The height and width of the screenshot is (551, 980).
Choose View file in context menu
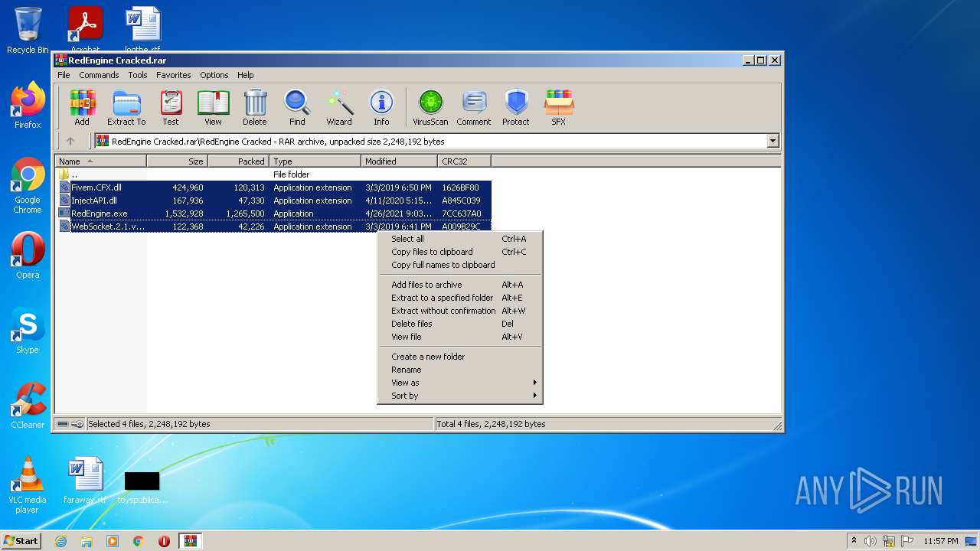point(460,337)
